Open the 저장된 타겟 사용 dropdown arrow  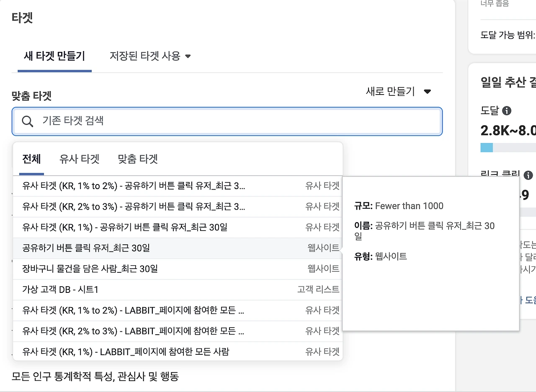coord(188,56)
